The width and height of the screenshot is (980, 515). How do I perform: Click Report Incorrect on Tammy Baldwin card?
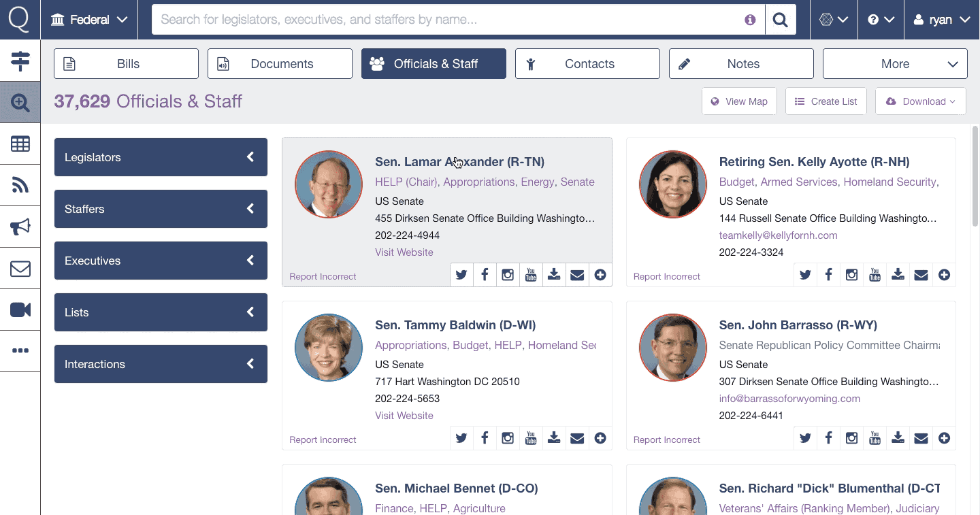pyautogui.click(x=323, y=440)
